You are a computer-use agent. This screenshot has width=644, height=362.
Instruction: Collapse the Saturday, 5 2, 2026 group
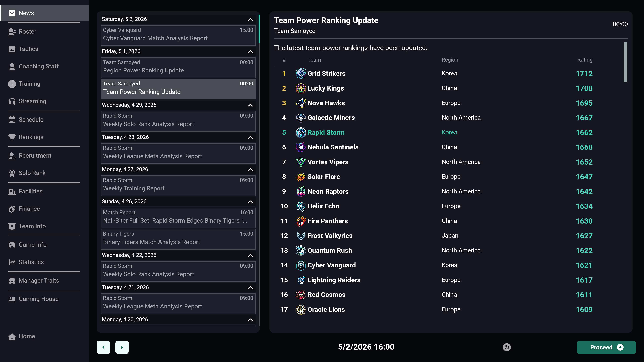250,19
